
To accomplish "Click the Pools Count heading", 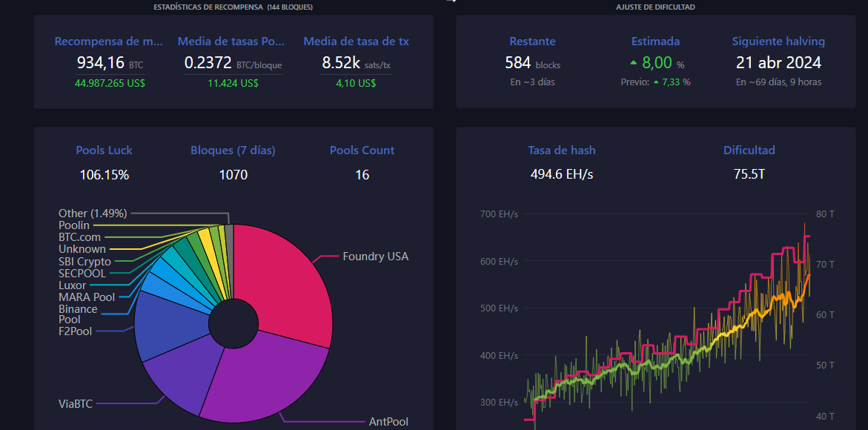I will [x=362, y=150].
